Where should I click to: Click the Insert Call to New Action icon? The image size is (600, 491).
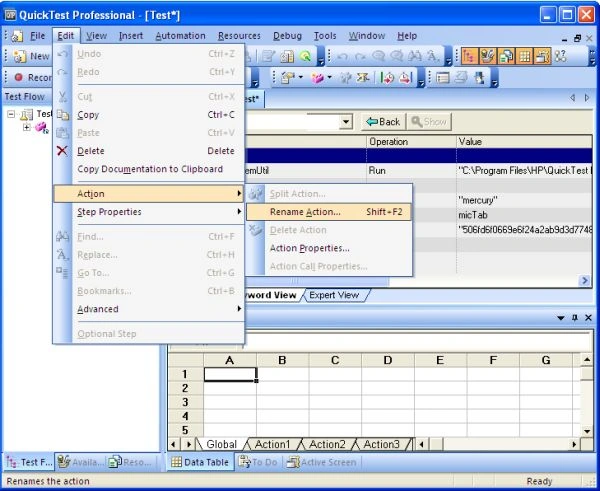pyautogui.click(x=317, y=78)
